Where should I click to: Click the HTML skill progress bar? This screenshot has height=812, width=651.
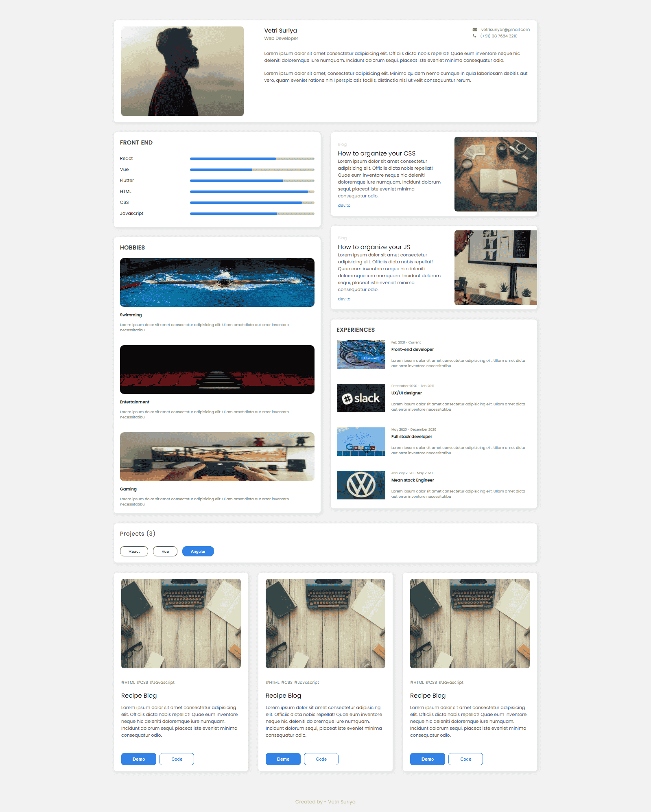pos(252,192)
